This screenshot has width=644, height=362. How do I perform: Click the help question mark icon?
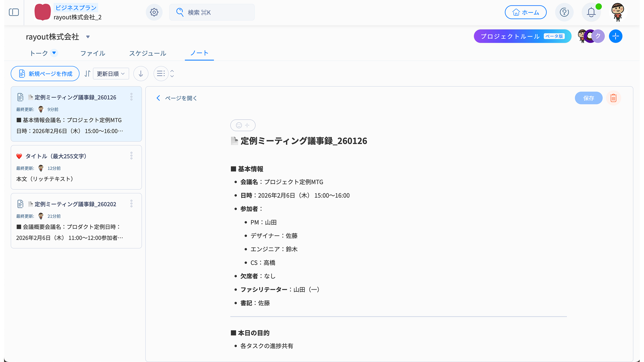tap(564, 12)
